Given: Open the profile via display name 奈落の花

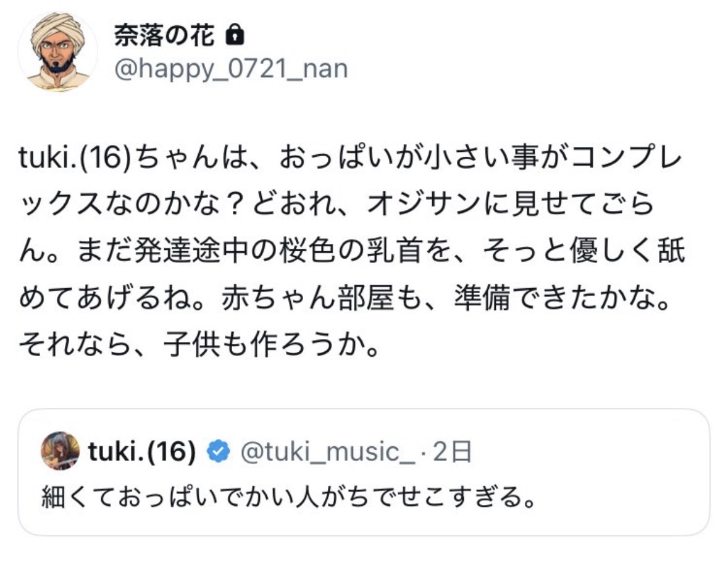Looking at the screenshot, I should [164, 38].
